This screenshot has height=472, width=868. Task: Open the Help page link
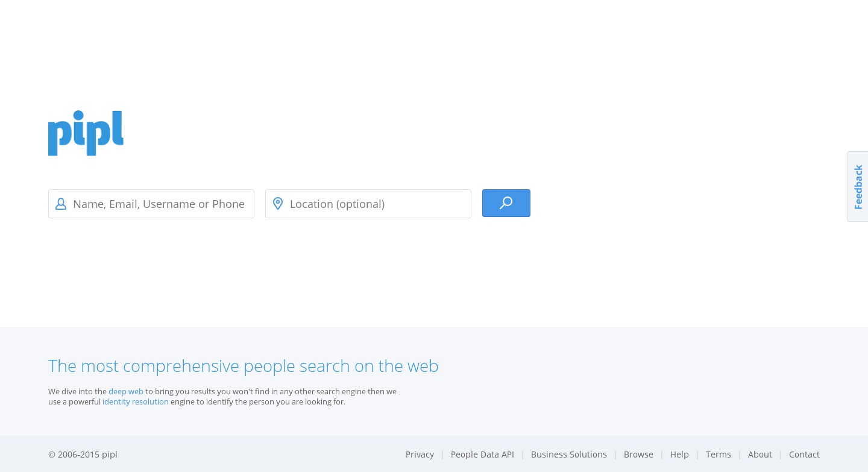point(679,455)
